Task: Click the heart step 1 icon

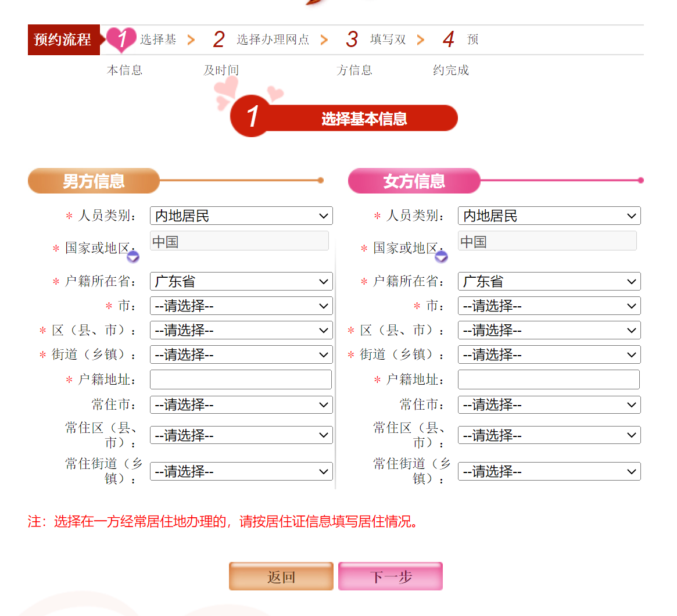Action: 121,40
